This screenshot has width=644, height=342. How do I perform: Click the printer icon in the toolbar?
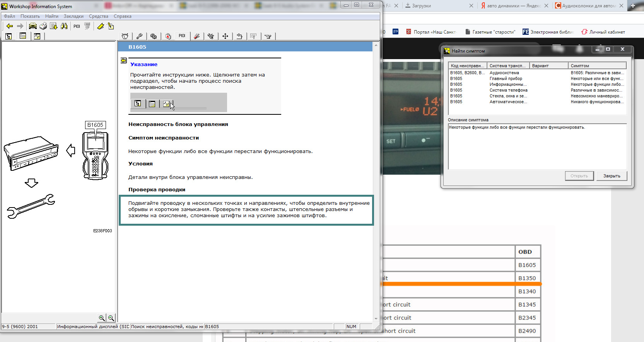point(43,26)
